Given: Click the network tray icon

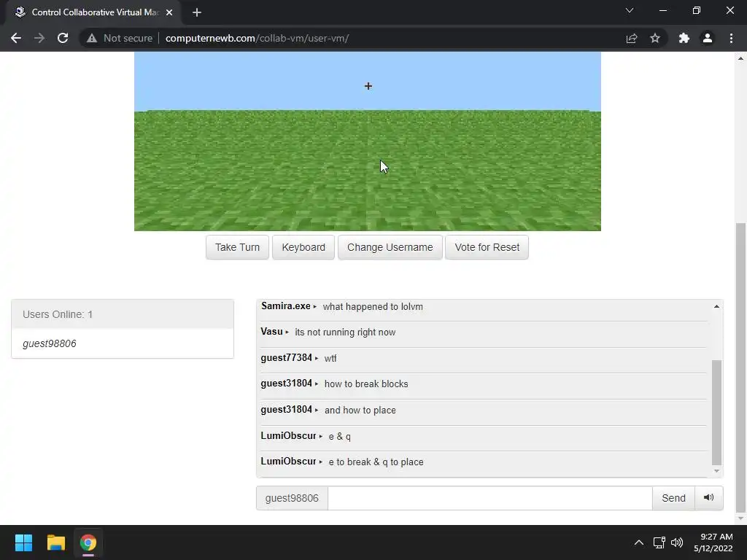Looking at the screenshot, I should click(x=659, y=542).
